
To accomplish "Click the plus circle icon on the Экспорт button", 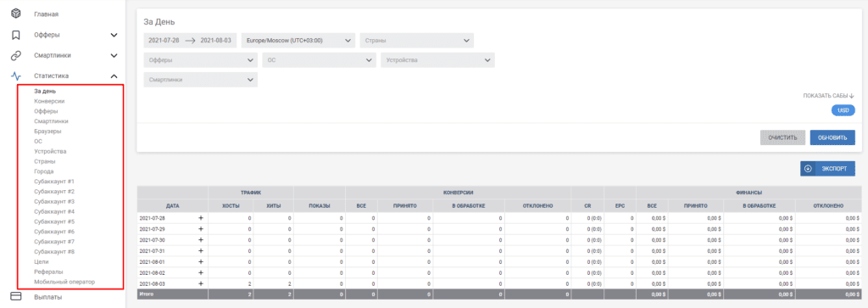I will click(808, 169).
